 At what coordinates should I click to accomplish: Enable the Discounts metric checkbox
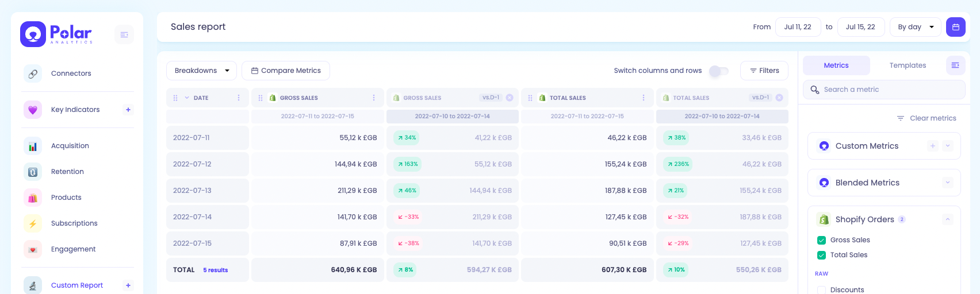tap(822, 290)
